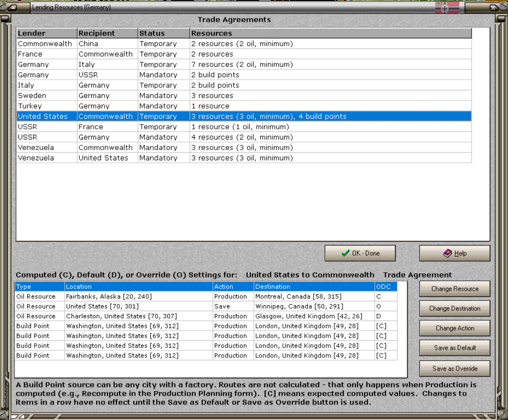Select France in the Recipient column
Image resolution: width=508 pixels, height=420 pixels.
click(x=108, y=127)
